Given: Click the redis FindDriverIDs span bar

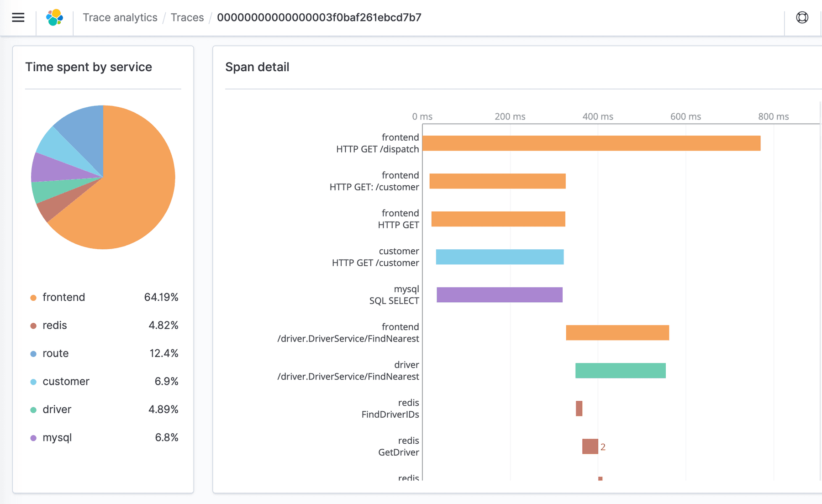Looking at the screenshot, I should (x=579, y=408).
